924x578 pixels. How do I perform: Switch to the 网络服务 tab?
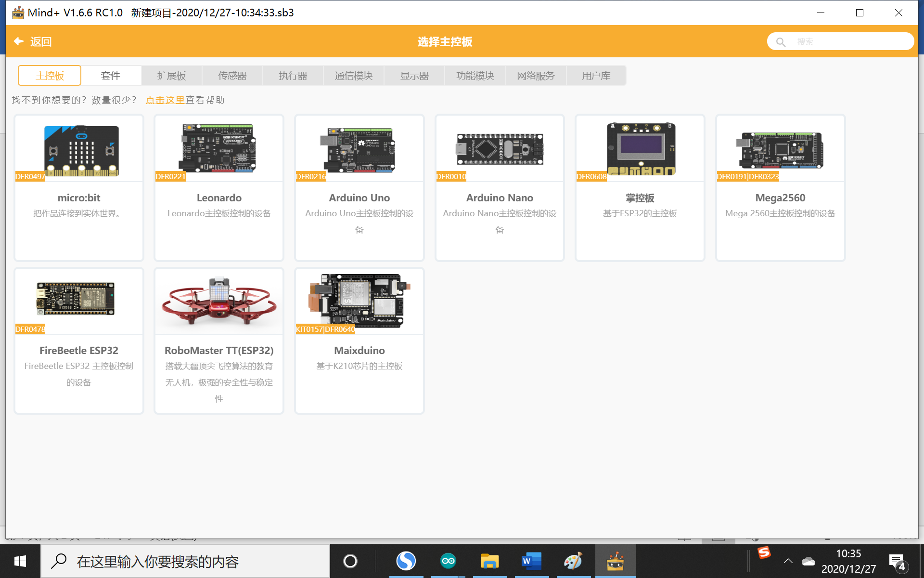(x=536, y=76)
